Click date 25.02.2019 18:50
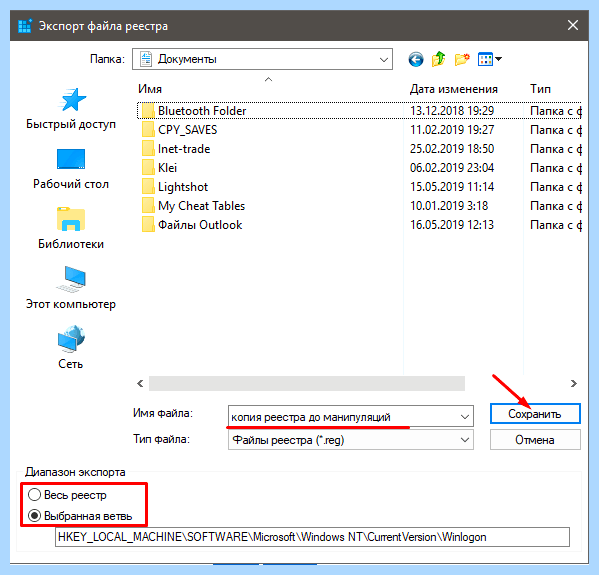 [452, 149]
